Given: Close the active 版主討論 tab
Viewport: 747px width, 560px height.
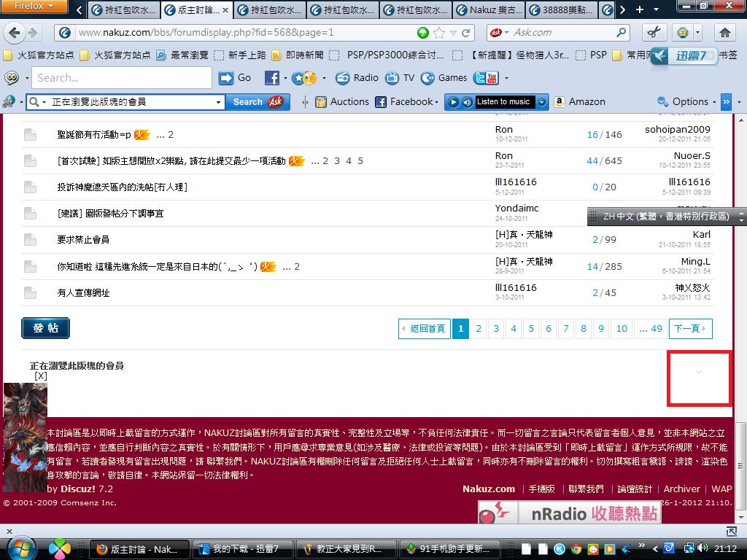Looking at the screenshot, I should pyautogui.click(x=225, y=9).
